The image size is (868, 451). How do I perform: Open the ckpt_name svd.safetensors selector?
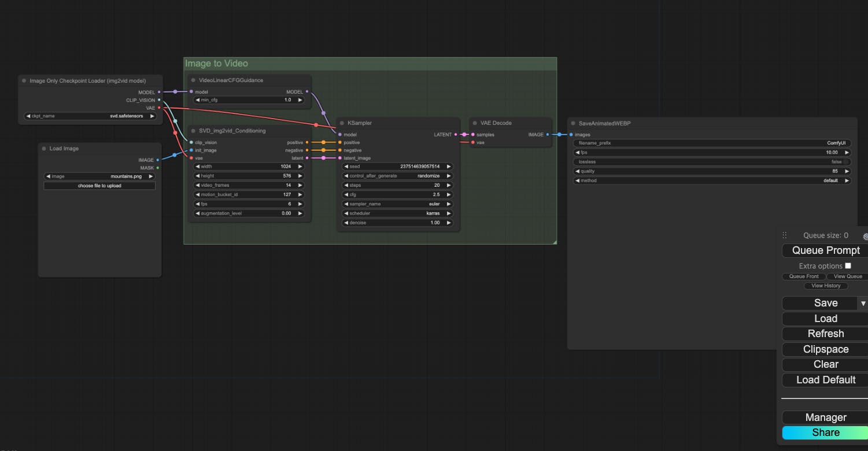(90, 116)
